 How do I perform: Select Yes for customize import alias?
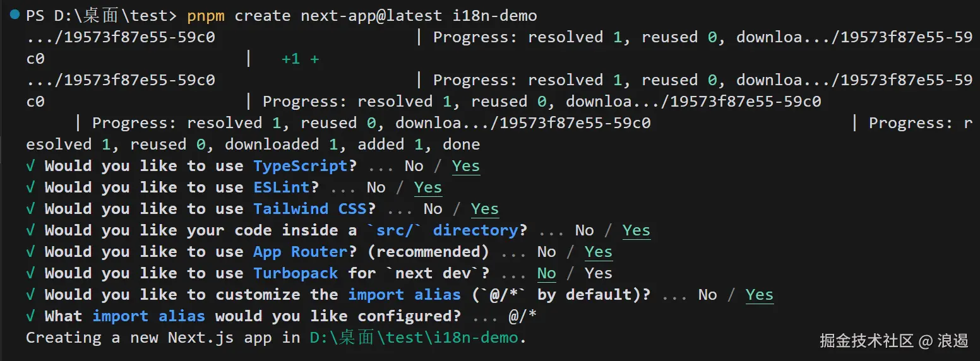(x=759, y=295)
